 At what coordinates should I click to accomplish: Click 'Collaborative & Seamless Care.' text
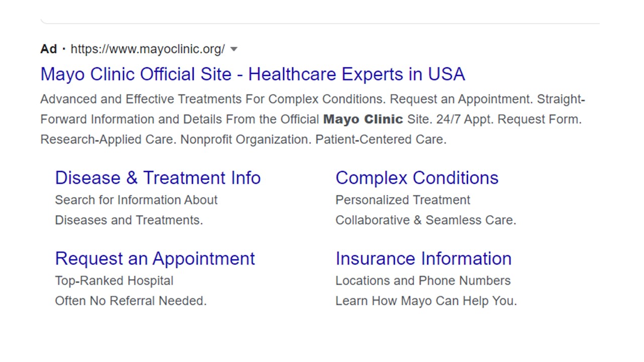426,220
